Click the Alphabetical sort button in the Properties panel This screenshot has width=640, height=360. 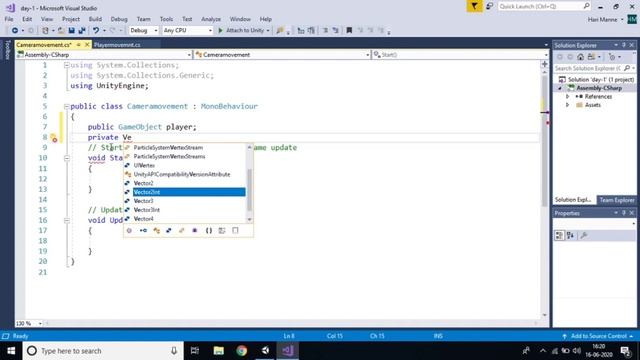(570, 235)
